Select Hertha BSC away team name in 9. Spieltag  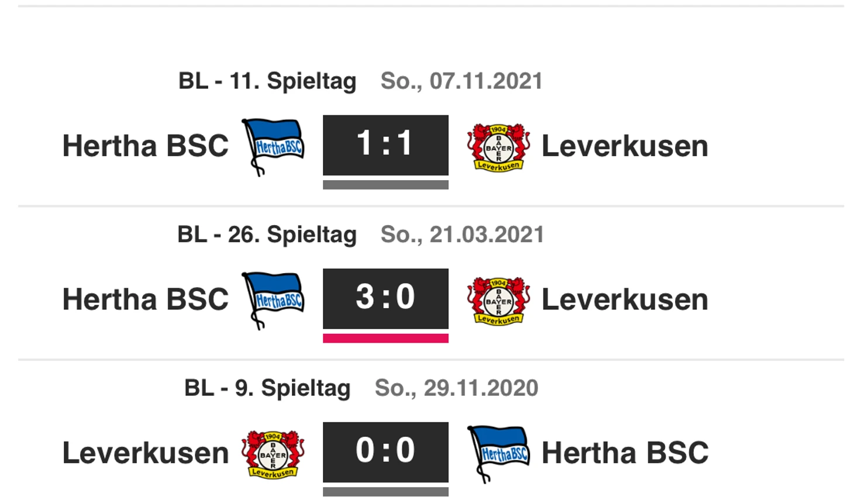[625, 453]
